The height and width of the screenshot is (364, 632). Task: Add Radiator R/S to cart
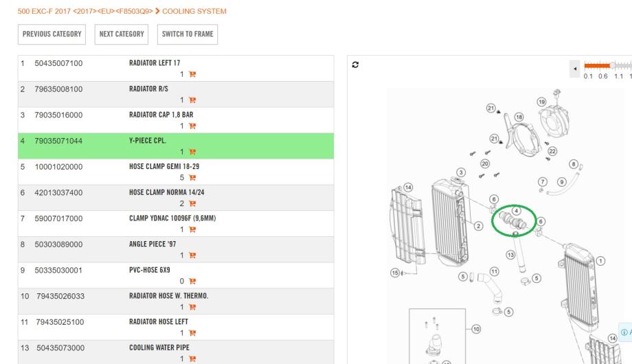(x=192, y=100)
